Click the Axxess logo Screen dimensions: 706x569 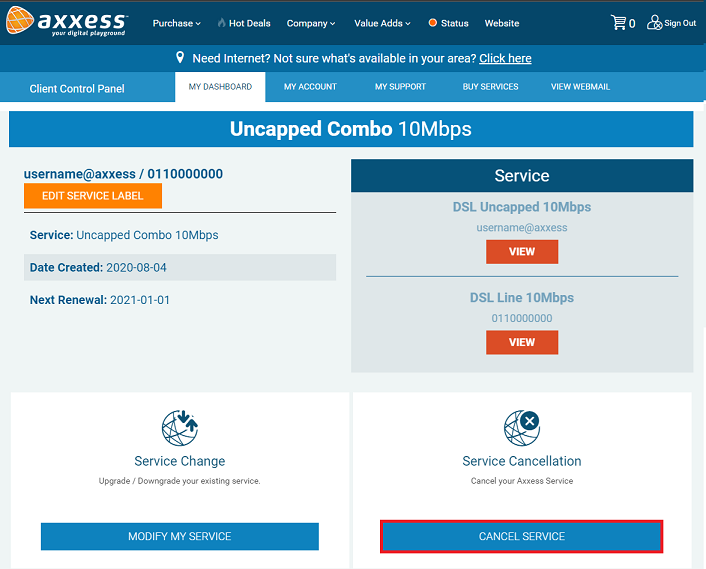pyautogui.click(x=67, y=21)
